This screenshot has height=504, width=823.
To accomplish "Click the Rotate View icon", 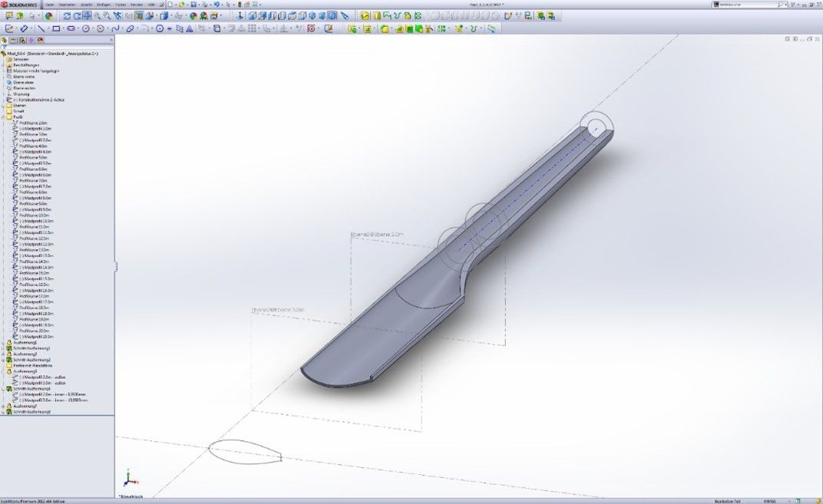I will pos(67,16).
